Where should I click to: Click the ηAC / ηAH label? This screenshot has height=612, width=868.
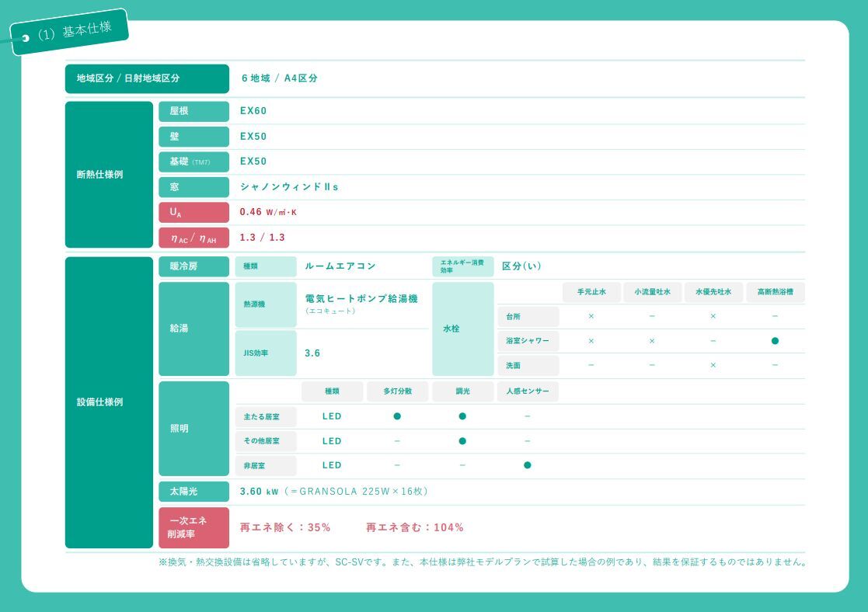(x=193, y=238)
